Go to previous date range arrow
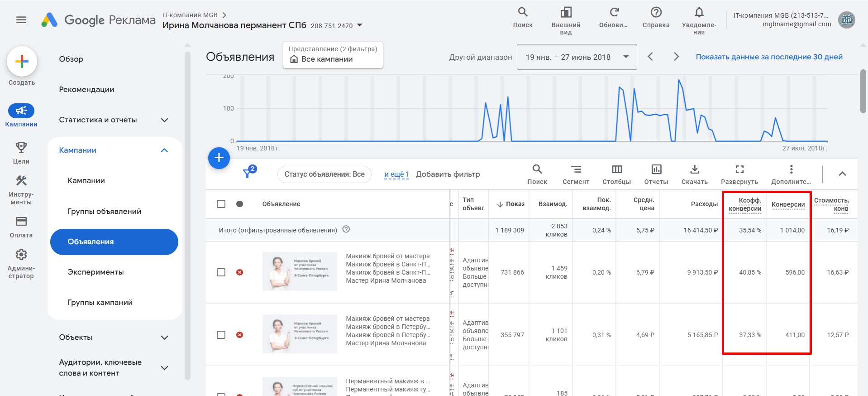The width and height of the screenshot is (868, 396). coord(650,57)
